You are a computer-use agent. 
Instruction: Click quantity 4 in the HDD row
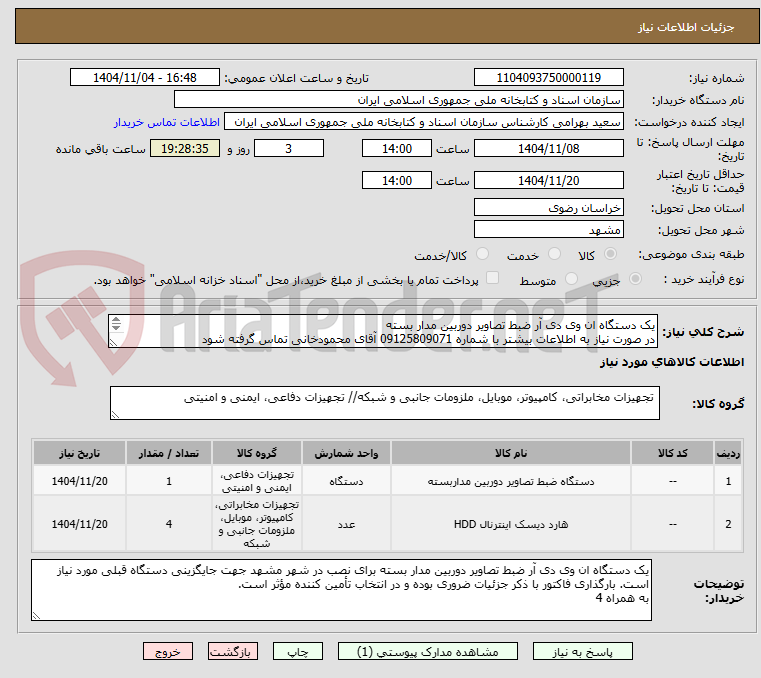coord(168,524)
